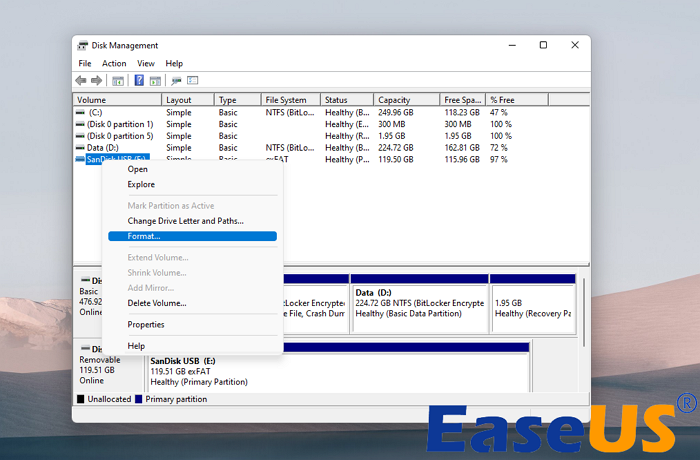The width and height of the screenshot is (700, 460).
Task: Click the Primary partition legend color swatch
Action: pyautogui.click(x=137, y=399)
